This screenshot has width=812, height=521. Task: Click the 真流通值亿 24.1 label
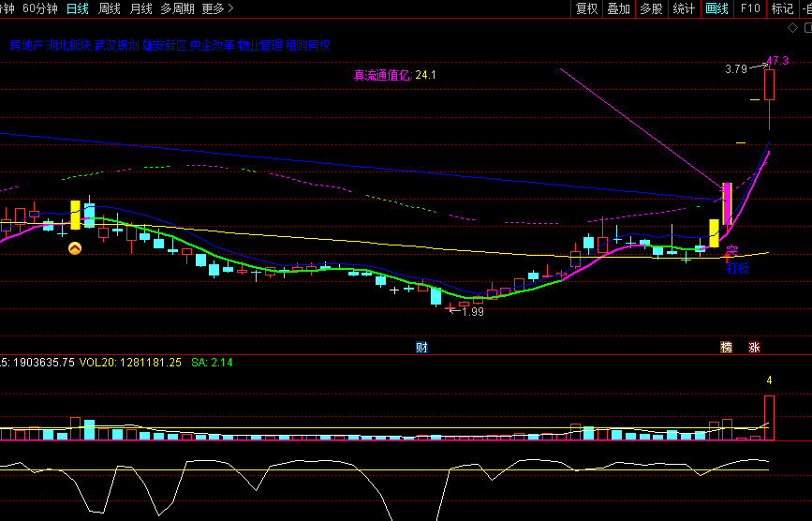click(394, 75)
